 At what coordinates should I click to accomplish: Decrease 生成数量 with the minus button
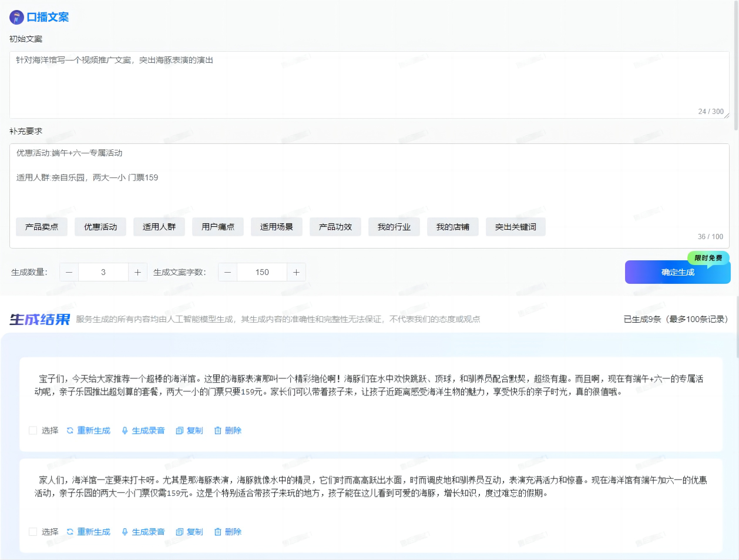pos(69,272)
